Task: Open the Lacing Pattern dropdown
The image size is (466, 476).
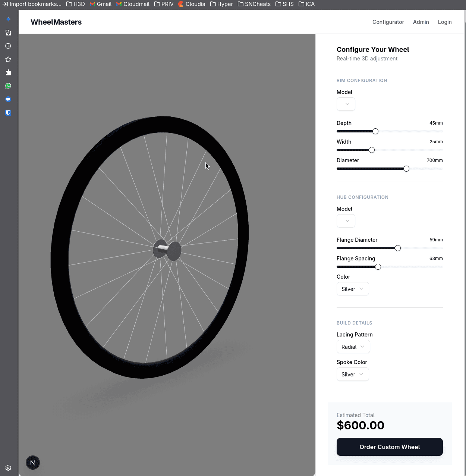Action: 353,347
